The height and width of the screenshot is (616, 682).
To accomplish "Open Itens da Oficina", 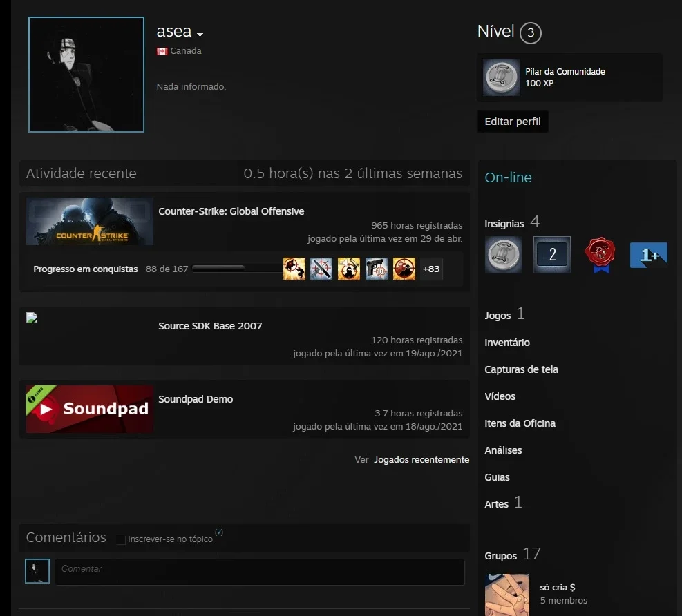I will pos(520,423).
